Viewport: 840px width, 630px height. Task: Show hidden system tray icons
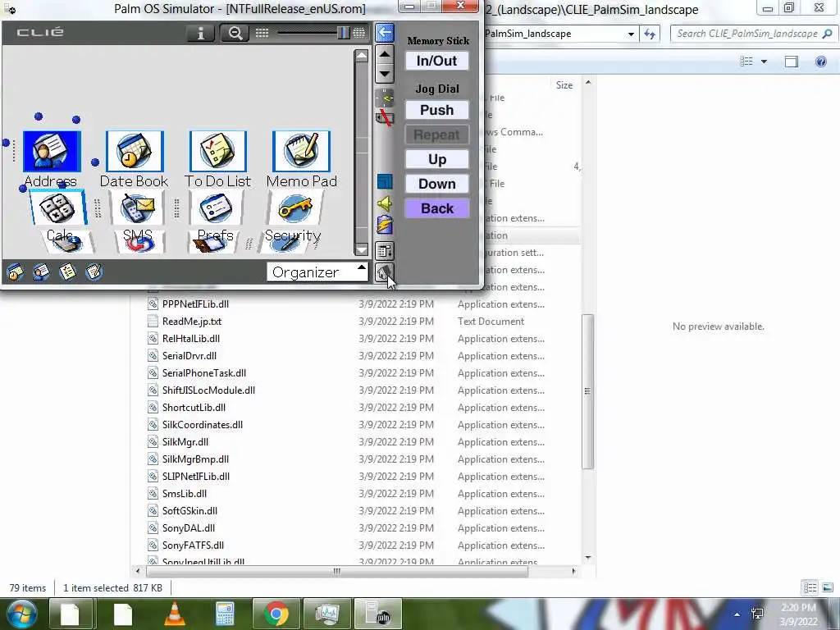[737, 614]
